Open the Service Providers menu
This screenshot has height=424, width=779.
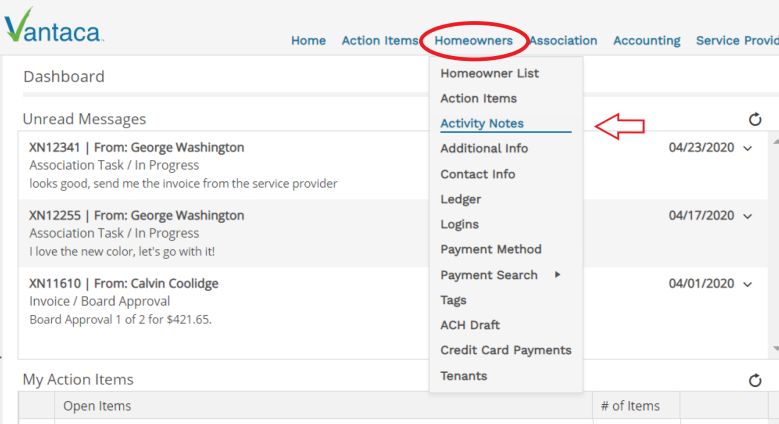737,41
